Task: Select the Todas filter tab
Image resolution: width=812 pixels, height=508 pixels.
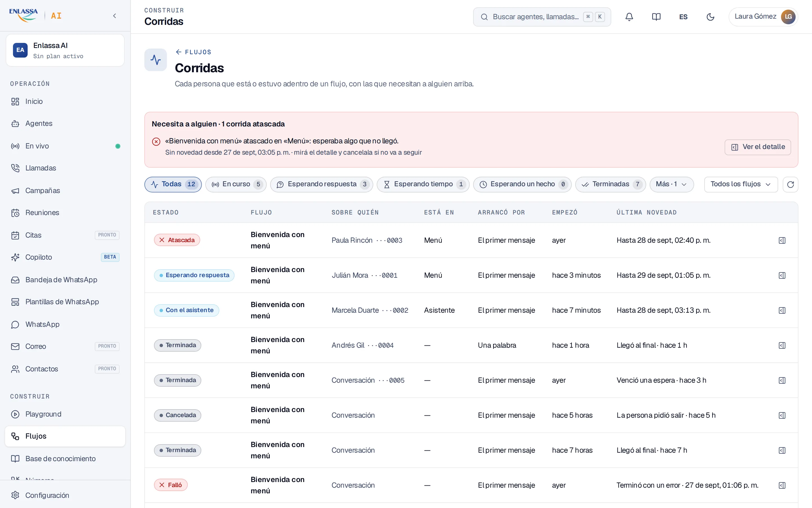Action: click(173, 185)
